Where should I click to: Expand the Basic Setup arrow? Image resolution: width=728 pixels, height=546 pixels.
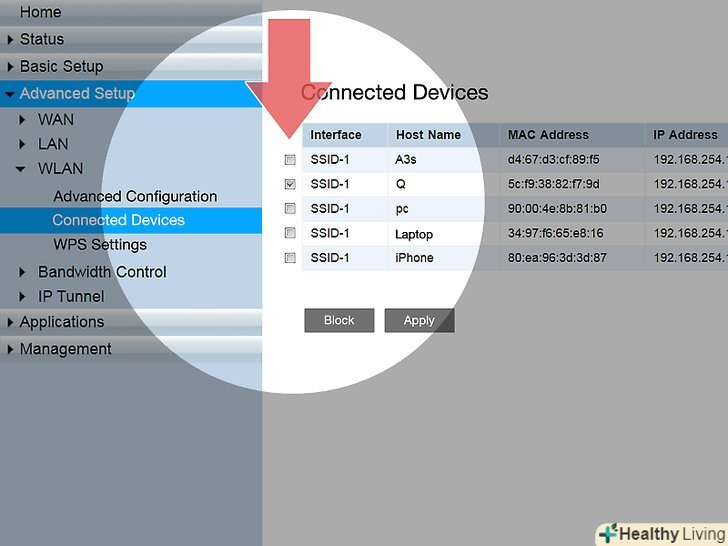(x=10, y=67)
